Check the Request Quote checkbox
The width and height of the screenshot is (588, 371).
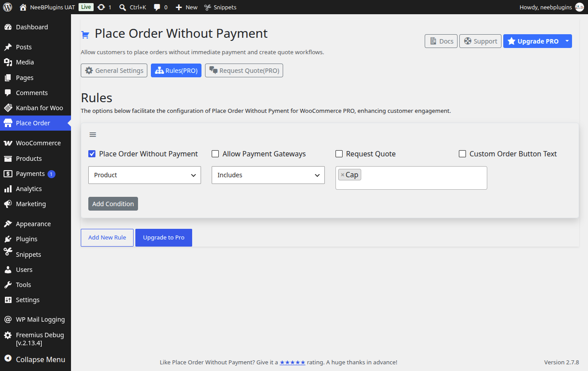[339, 154]
